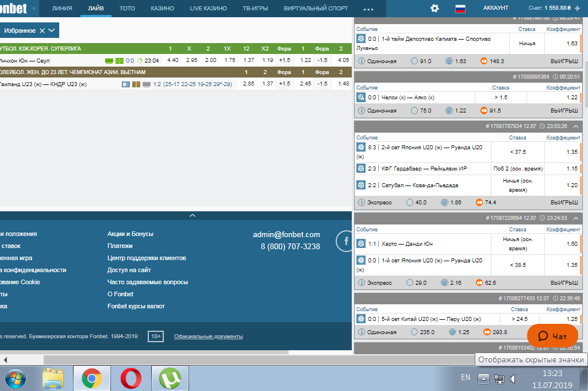Click info icon on Челси — Аякс bet
Viewport: 588px width, 391px height.
coord(361,110)
